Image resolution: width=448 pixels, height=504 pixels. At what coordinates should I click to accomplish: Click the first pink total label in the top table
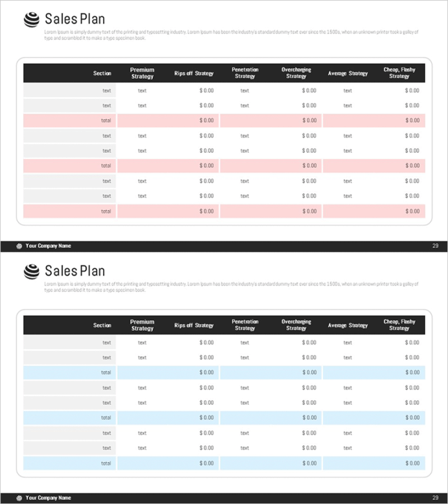(106, 120)
